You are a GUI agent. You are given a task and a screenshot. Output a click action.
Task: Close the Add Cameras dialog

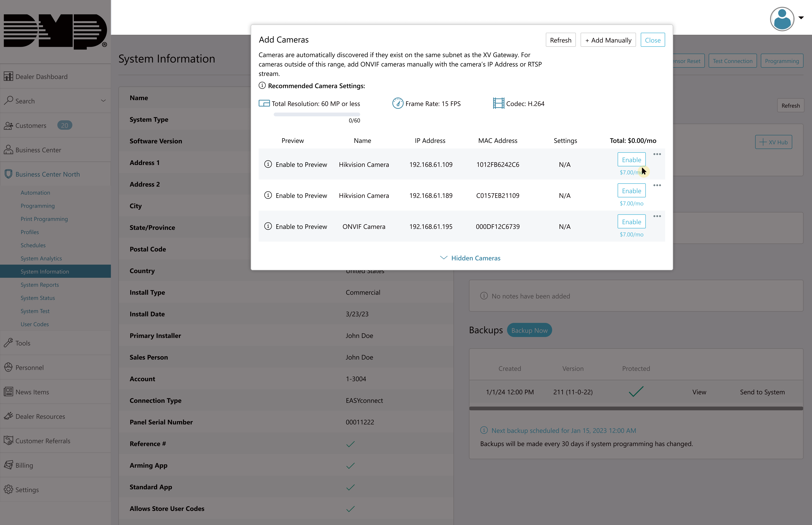653,40
